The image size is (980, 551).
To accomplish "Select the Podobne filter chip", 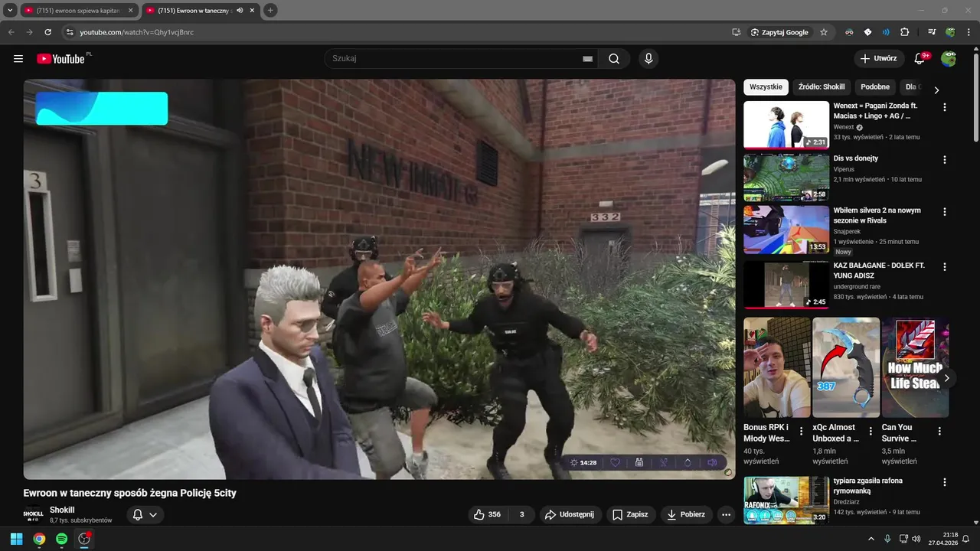I will click(875, 87).
